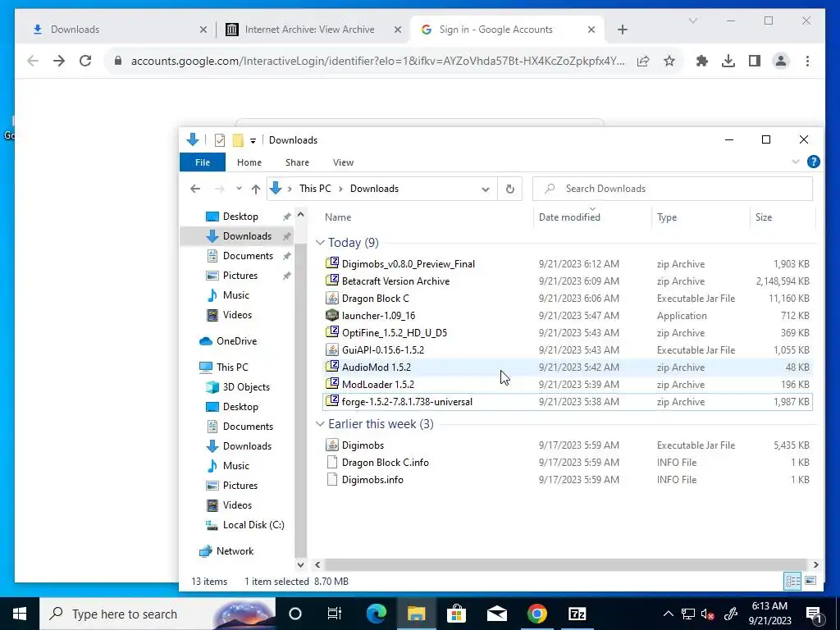Expand the Explorer ribbon chevron
840x630 pixels.
point(795,162)
